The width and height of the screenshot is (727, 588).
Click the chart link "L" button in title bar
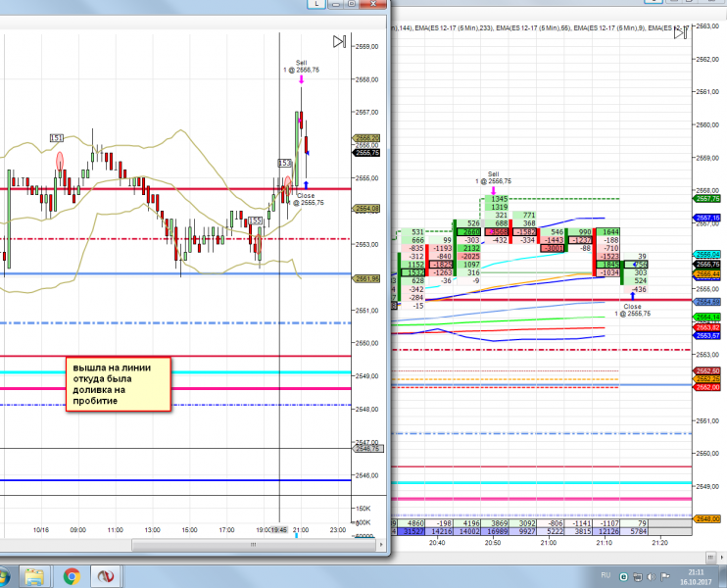pyautogui.click(x=318, y=5)
